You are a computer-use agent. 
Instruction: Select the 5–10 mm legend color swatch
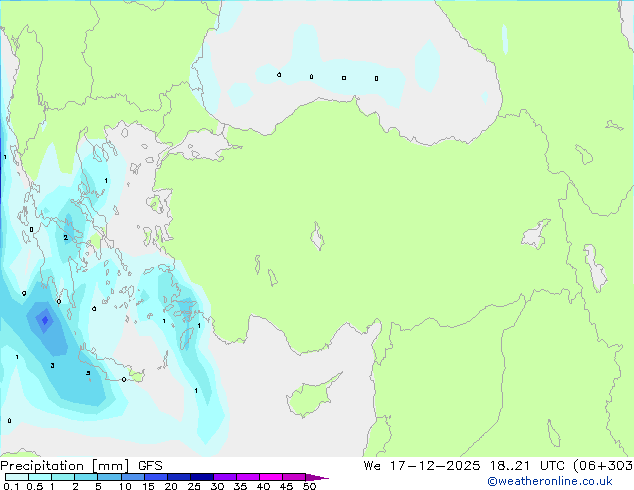coord(110,477)
